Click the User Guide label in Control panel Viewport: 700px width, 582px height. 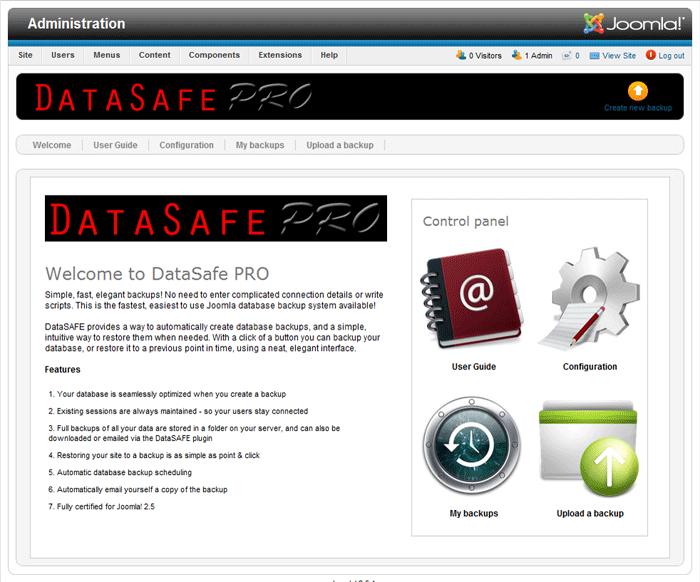pyautogui.click(x=474, y=367)
